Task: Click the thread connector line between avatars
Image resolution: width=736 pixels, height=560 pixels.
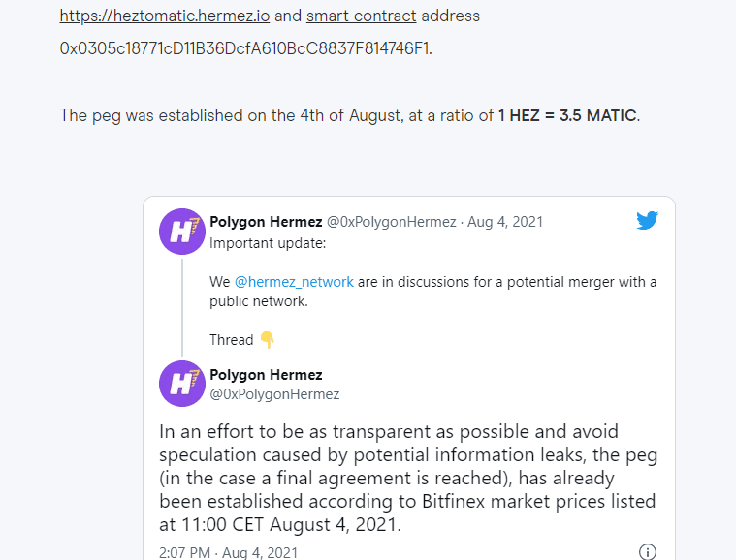Action: point(182,308)
